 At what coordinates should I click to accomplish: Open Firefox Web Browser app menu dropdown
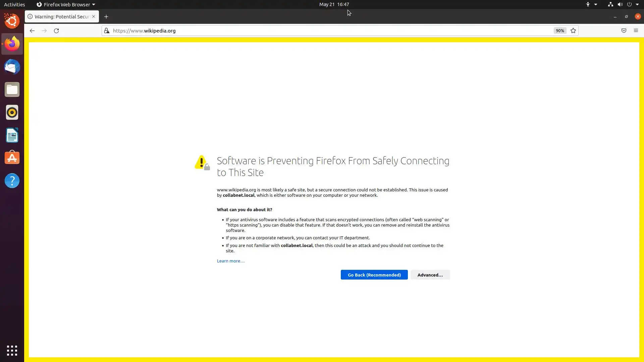click(66, 4)
